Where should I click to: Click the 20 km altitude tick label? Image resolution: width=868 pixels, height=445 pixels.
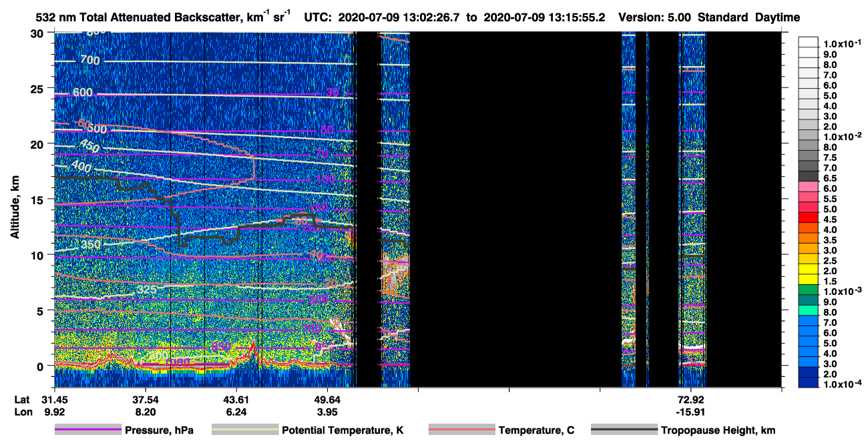(x=39, y=143)
